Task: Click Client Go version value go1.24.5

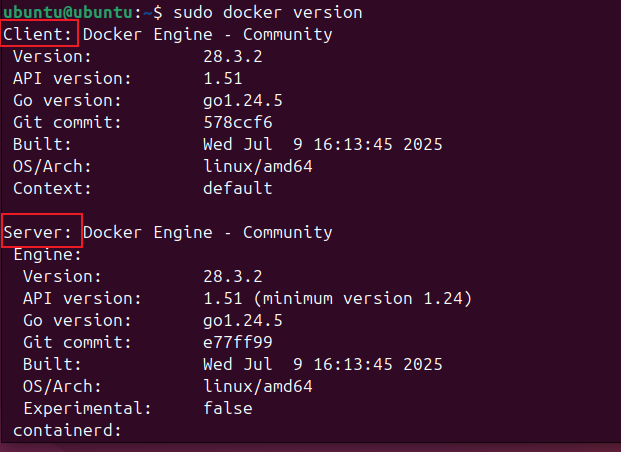Action: coord(243,101)
